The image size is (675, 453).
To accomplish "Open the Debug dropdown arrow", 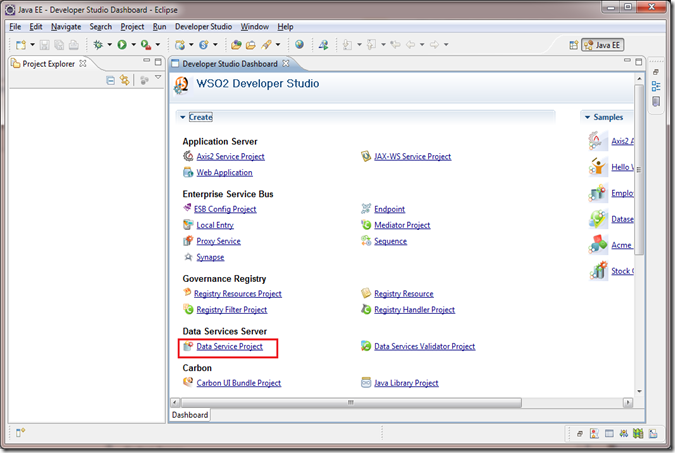I will click(109, 44).
